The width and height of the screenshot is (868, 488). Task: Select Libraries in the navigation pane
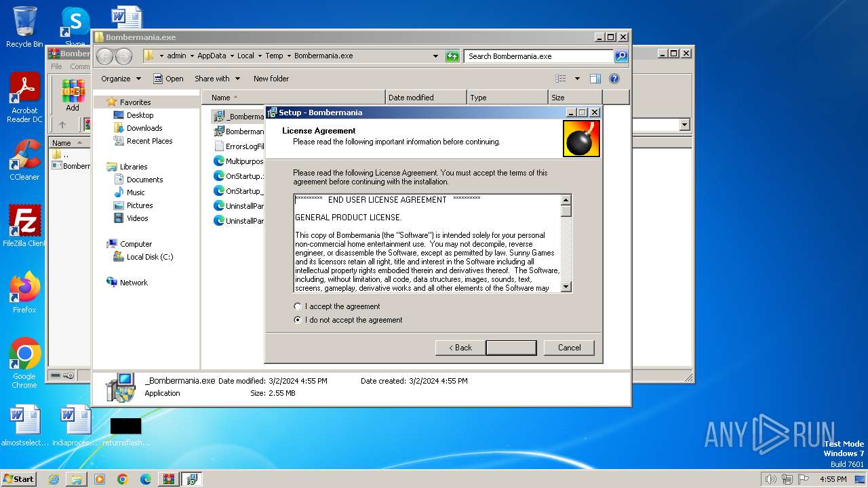point(134,167)
